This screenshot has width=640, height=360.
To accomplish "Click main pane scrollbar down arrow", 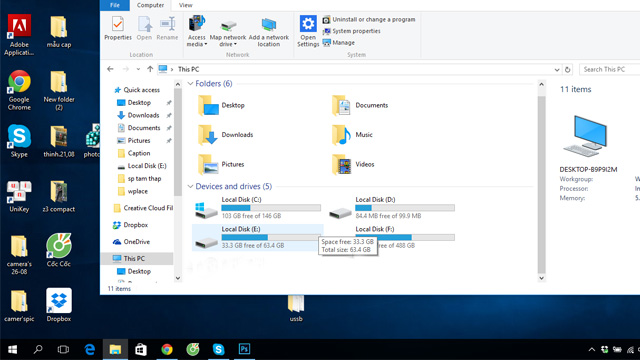I will [x=541, y=278].
